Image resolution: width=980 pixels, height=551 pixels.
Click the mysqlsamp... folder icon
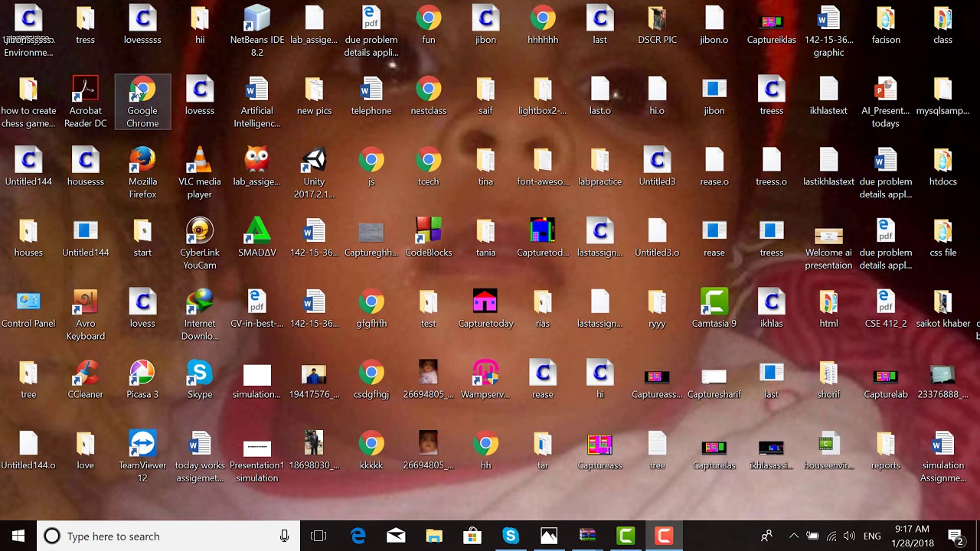tap(942, 96)
